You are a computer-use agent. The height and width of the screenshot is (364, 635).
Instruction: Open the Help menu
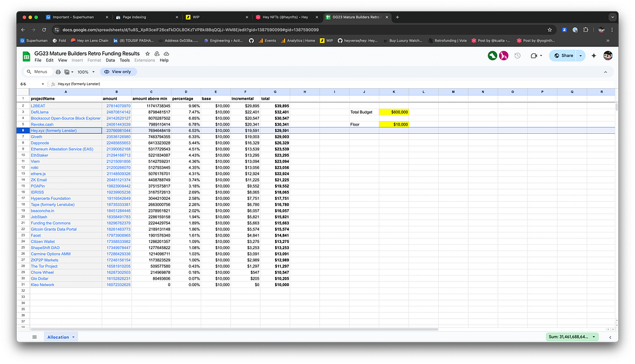point(164,60)
